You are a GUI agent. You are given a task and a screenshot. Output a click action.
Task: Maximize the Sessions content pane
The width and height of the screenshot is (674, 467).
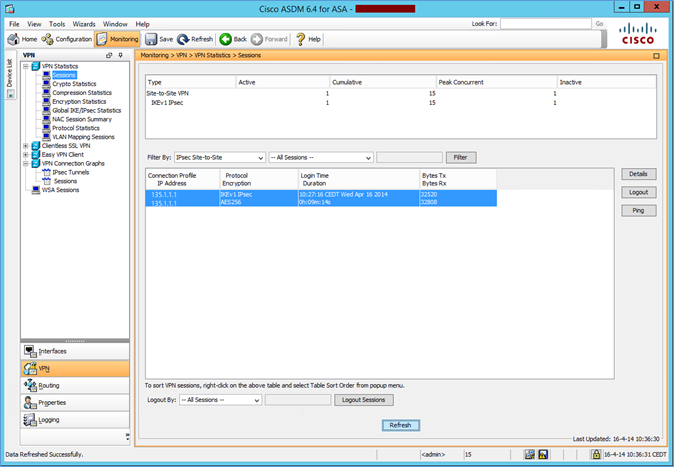(656, 55)
